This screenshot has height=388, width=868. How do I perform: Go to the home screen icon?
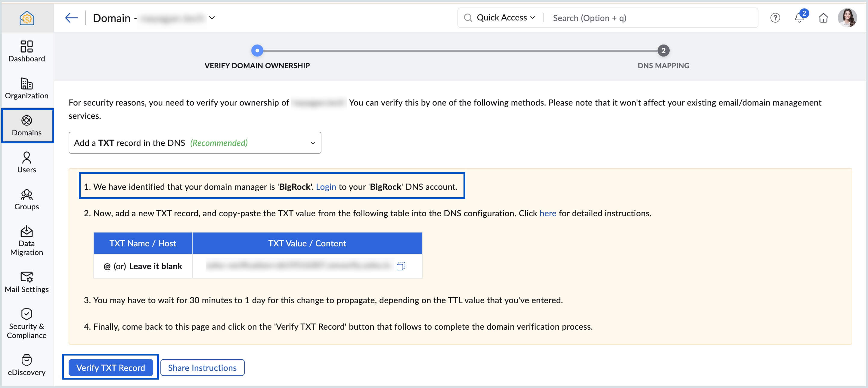point(824,18)
